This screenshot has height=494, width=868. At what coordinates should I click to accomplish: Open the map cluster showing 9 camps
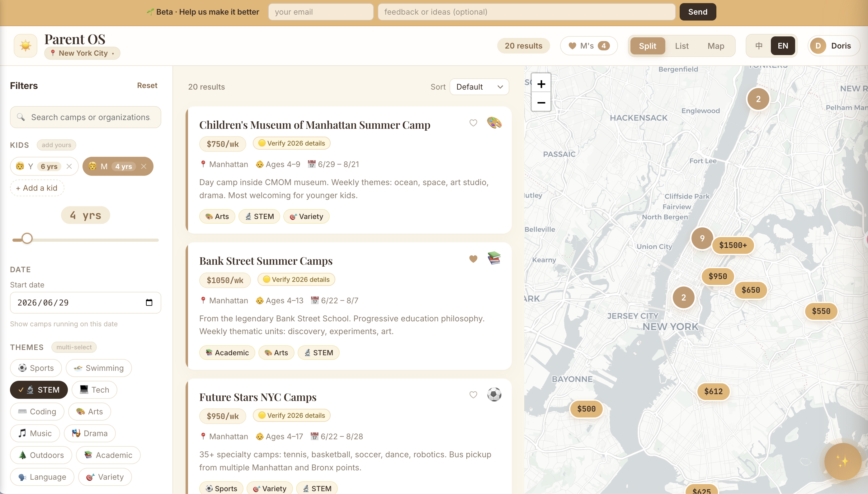click(x=702, y=238)
